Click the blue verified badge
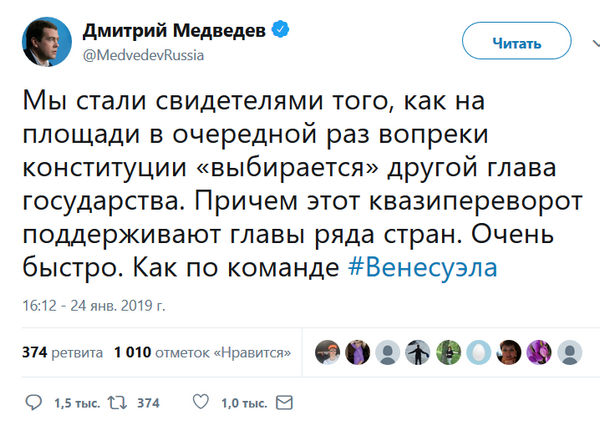 (x=283, y=32)
